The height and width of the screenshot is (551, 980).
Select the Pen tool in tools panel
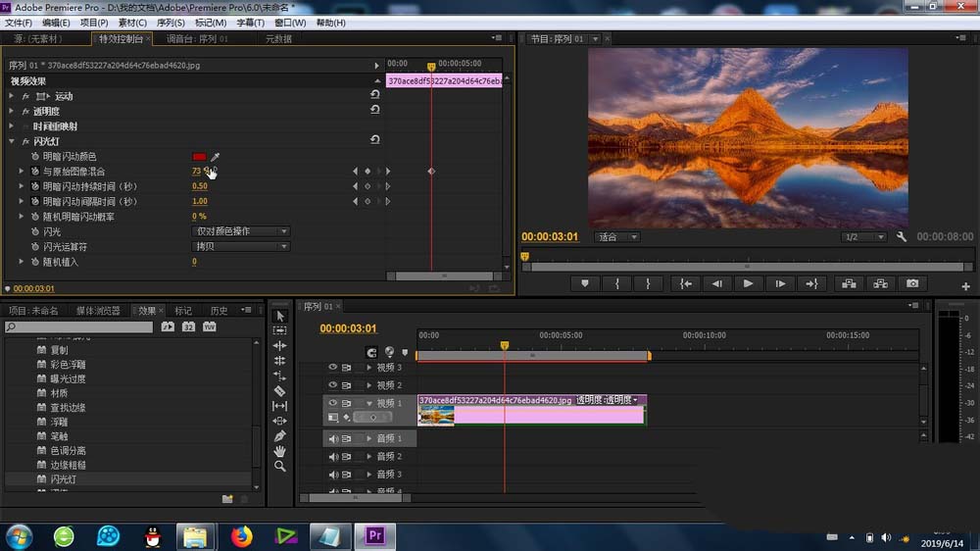[x=279, y=436]
